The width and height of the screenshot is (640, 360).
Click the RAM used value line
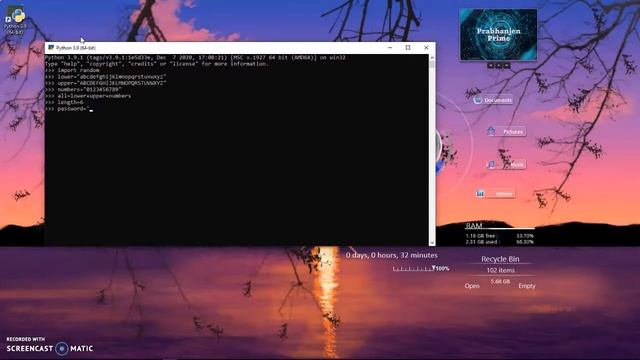pyautogui.click(x=500, y=242)
